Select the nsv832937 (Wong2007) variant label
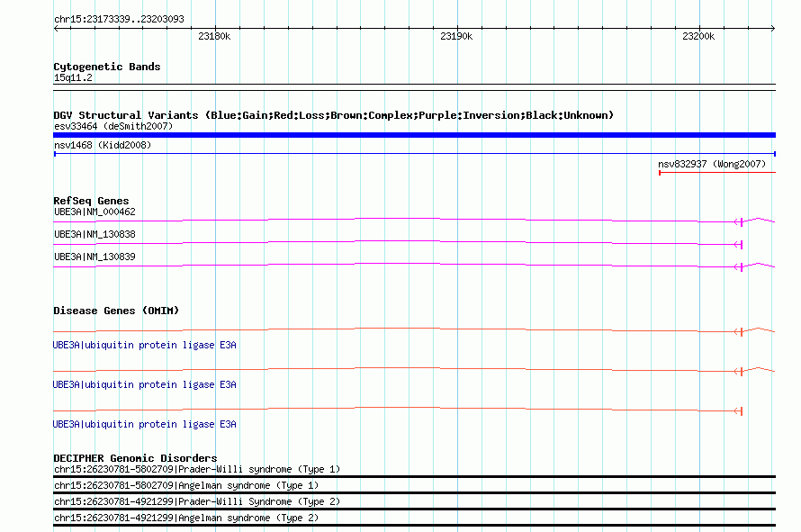This screenshot has width=801, height=532. [712, 164]
